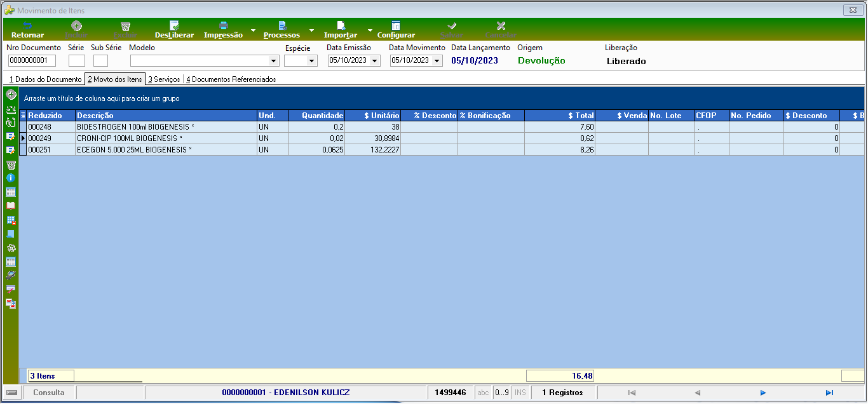Click the Excluir trash toolbar icon
This screenshot has height=404, width=868.
(125, 26)
